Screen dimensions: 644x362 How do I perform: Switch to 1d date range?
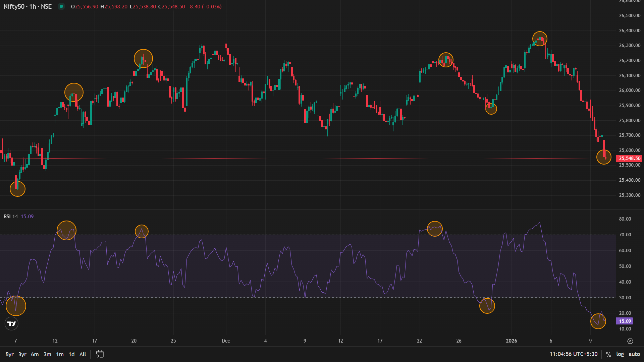[71, 354]
